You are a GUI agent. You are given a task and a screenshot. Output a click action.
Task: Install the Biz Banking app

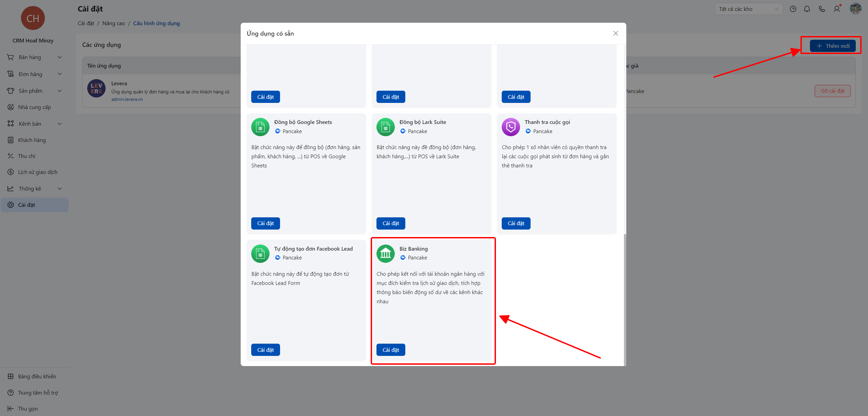390,350
